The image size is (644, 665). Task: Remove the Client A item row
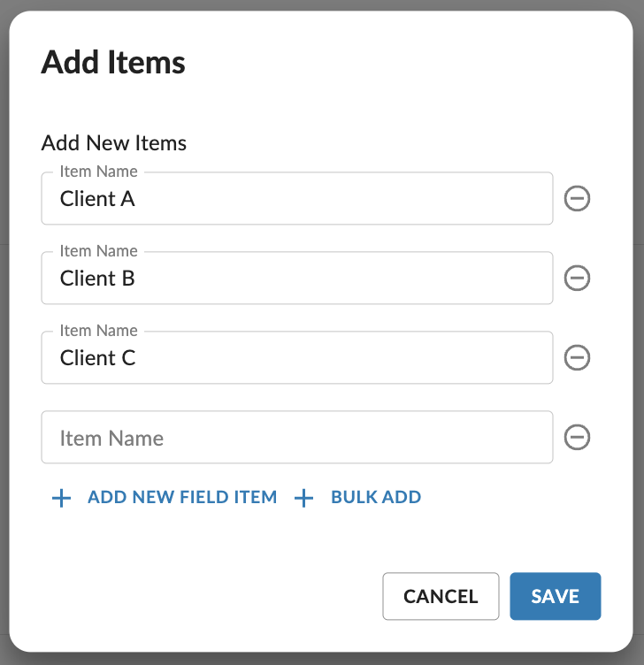577,198
